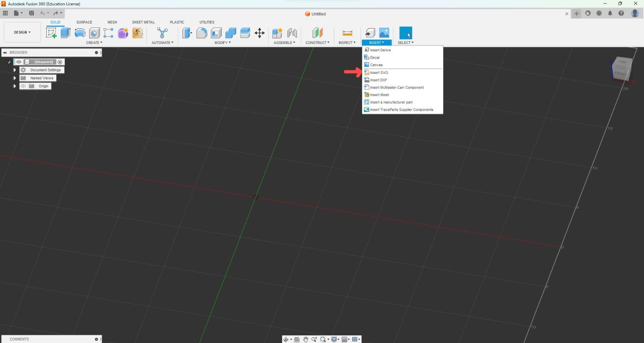Toggle the Comments panel pin dot
This screenshot has height=343, width=644.
coord(96,339)
